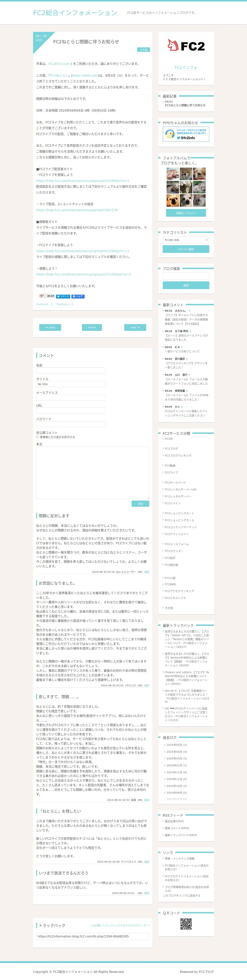
Task: Open the FC2総合インフォメーション header title
Action: [x=75, y=13]
